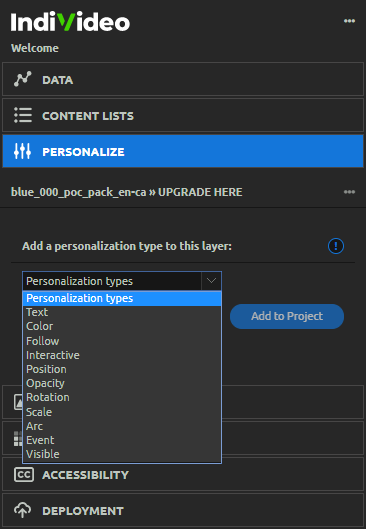Choose Follow from the dropdown list
The width and height of the screenshot is (366, 529).
pyautogui.click(x=122, y=341)
